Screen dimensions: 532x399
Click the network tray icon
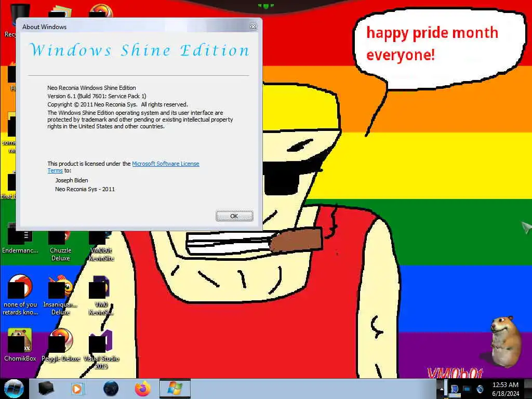467,389
